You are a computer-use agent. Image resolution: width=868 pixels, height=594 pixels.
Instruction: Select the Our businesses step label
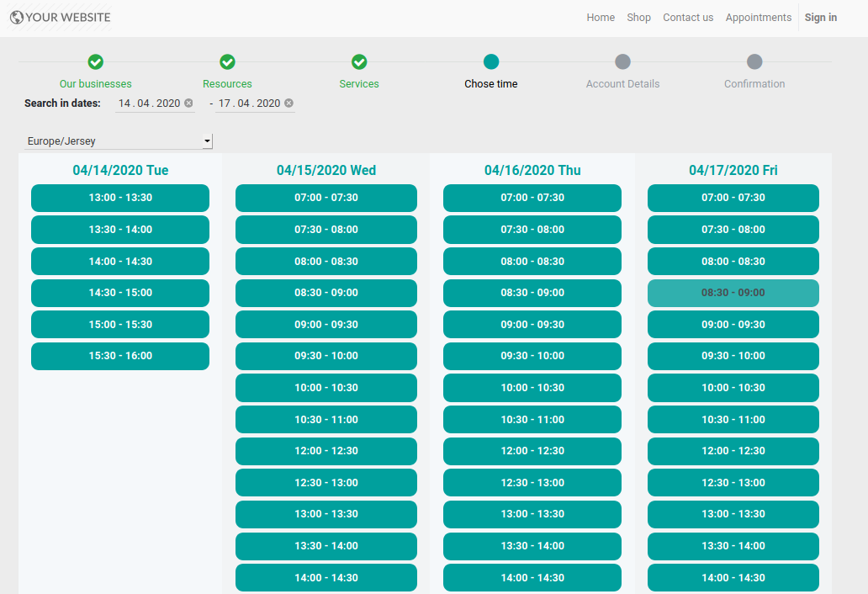(96, 84)
